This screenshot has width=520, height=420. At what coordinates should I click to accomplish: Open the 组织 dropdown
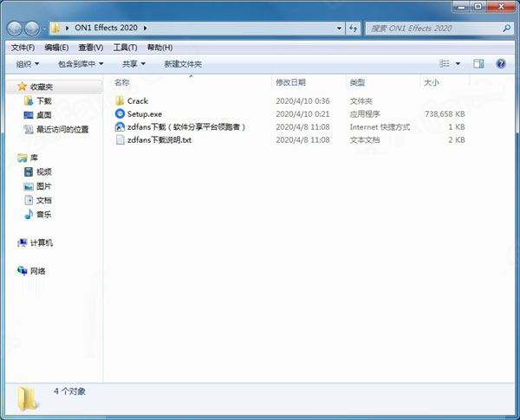point(28,63)
